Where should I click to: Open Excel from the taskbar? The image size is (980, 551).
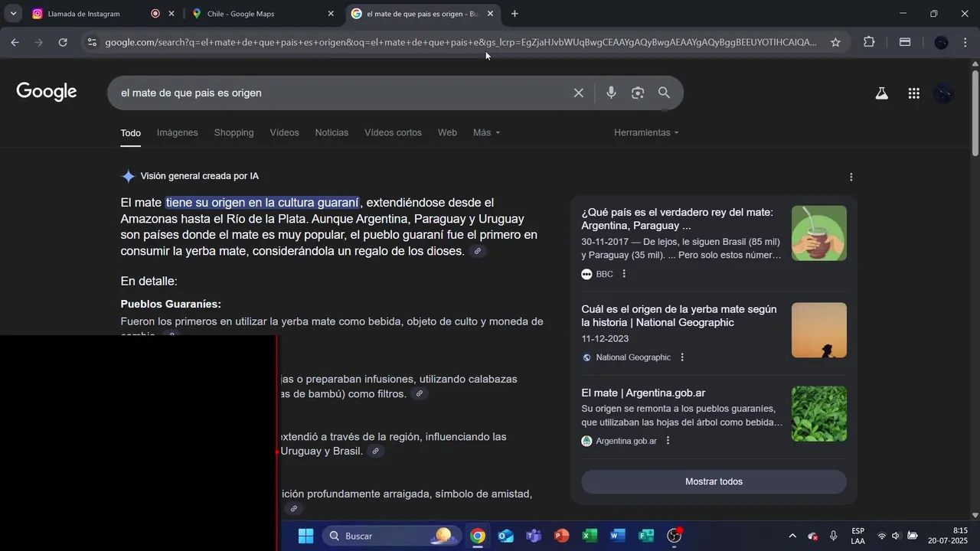[x=590, y=536]
